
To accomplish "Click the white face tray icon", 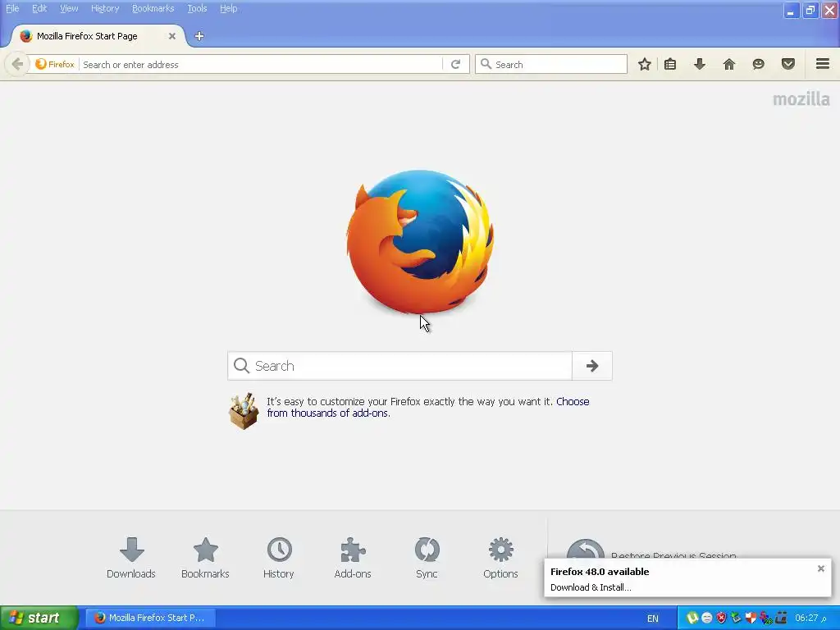I will [x=706, y=618].
